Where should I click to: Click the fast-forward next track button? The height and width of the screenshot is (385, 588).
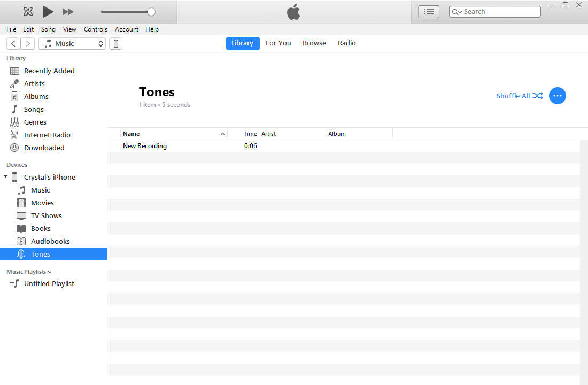68,12
